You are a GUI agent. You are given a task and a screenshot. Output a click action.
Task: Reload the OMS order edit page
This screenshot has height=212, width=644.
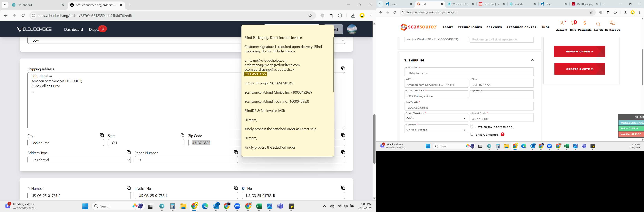pos(23,16)
